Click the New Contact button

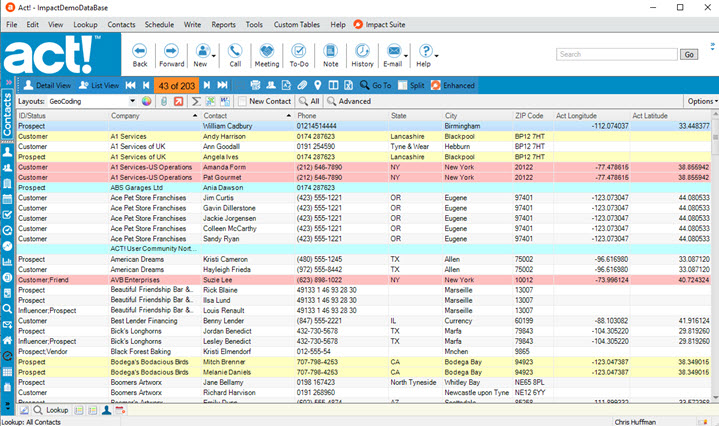pos(265,101)
